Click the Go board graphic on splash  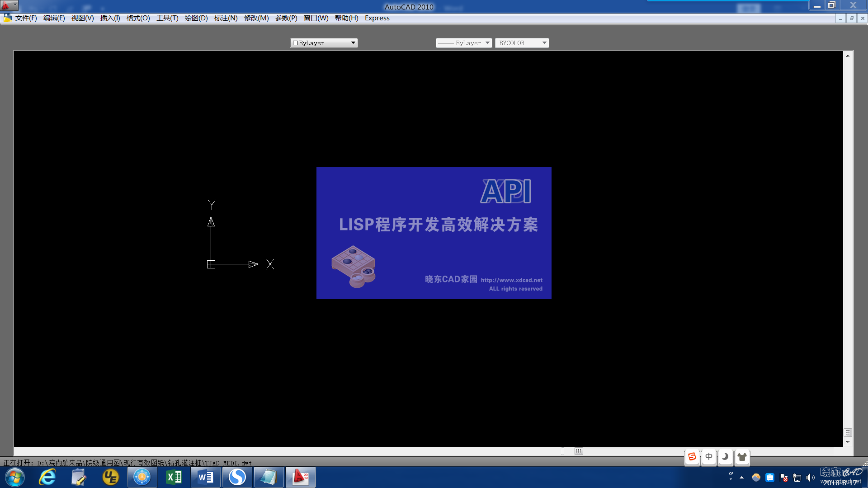pyautogui.click(x=354, y=266)
